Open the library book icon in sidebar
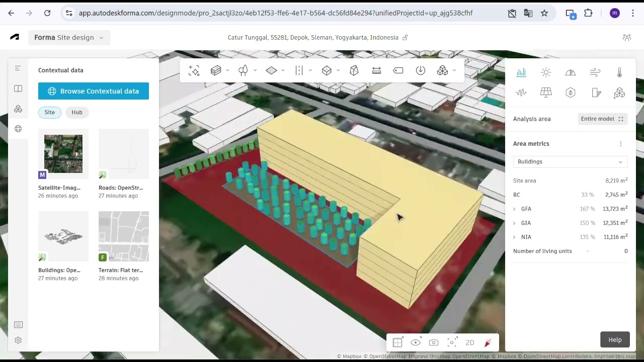The width and height of the screenshot is (644, 362). (x=18, y=89)
